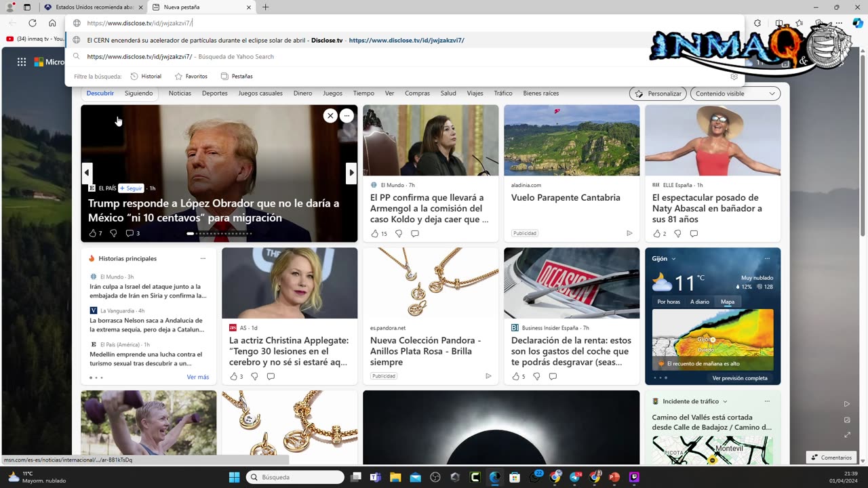Switch to Estados Unidos recomienda browser tab
The image size is (868, 488).
pos(94,7)
